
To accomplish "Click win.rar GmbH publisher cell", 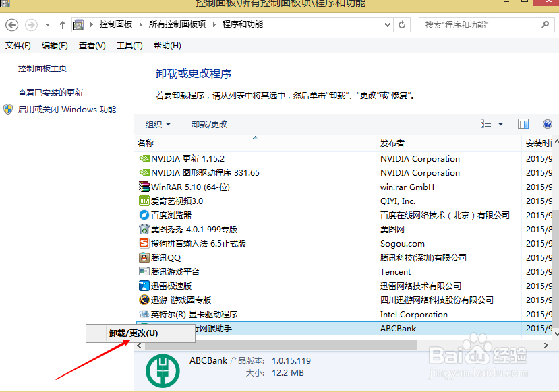I will point(407,187).
